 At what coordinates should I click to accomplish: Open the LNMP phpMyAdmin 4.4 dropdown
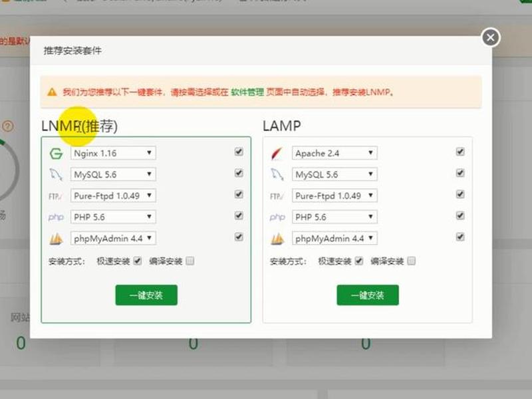pyautogui.click(x=113, y=238)
